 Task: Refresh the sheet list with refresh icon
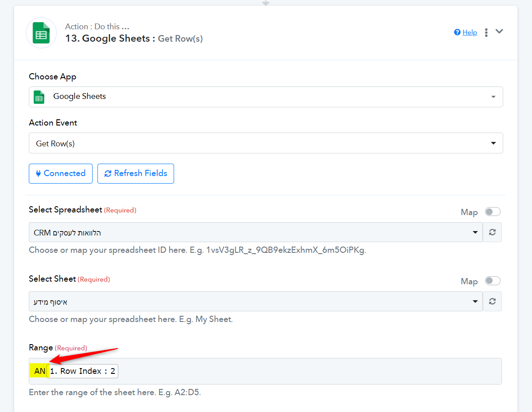click(492, 302)
